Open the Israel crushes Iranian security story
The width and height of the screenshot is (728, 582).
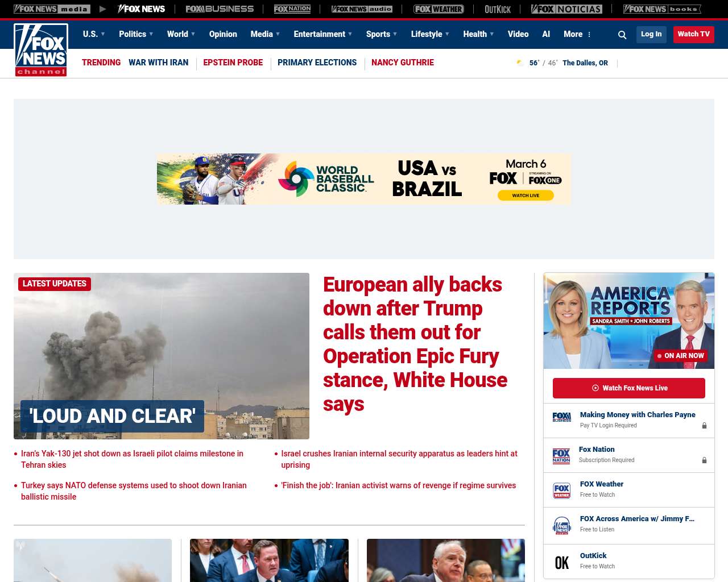(x=399, y=459)
